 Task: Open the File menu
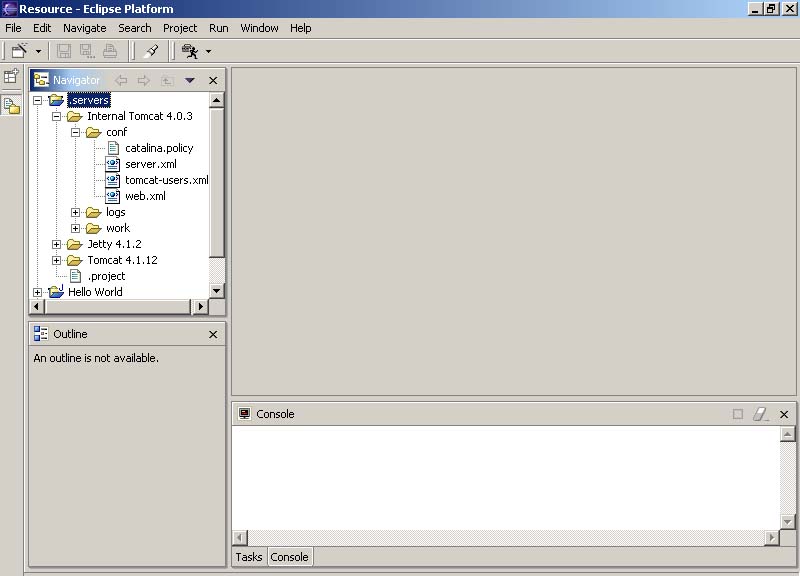(x=13, y=28)
